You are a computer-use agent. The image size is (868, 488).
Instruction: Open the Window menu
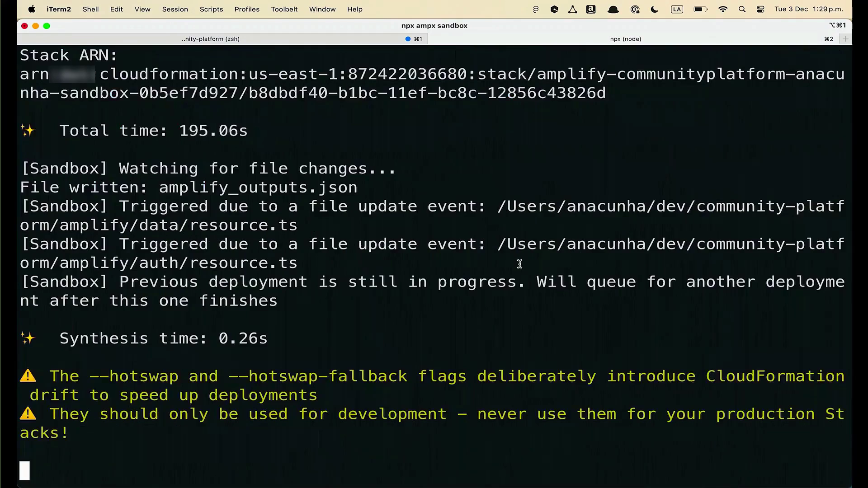(322, 9)
